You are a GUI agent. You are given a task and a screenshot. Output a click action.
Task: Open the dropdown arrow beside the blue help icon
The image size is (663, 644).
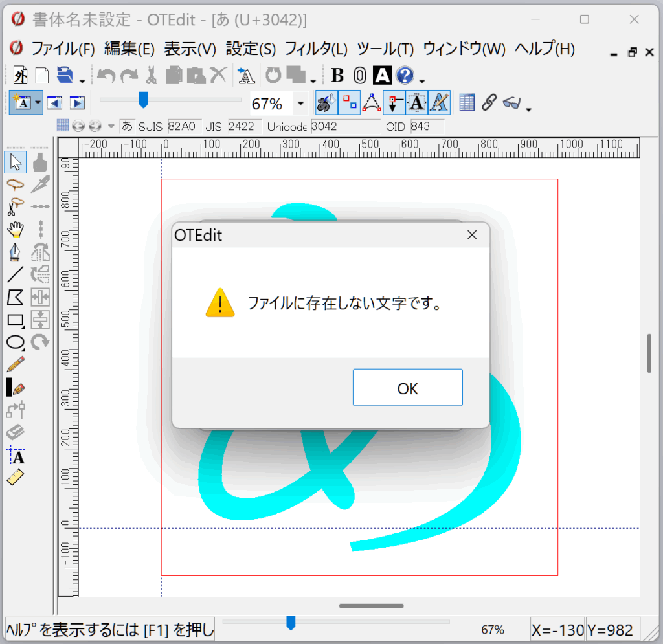click(422, 81)
